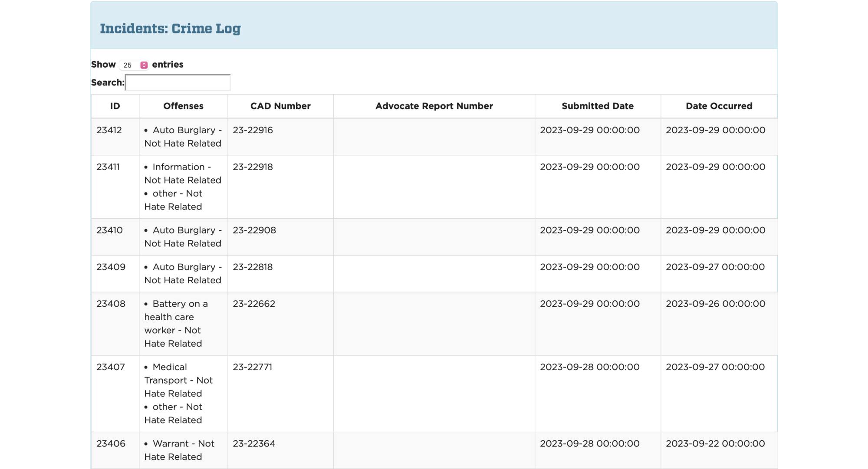Viewport: 868px width, 469px height.
Task: Click the Show label next to entries dropdown
Action: click(x=103, y=64)
